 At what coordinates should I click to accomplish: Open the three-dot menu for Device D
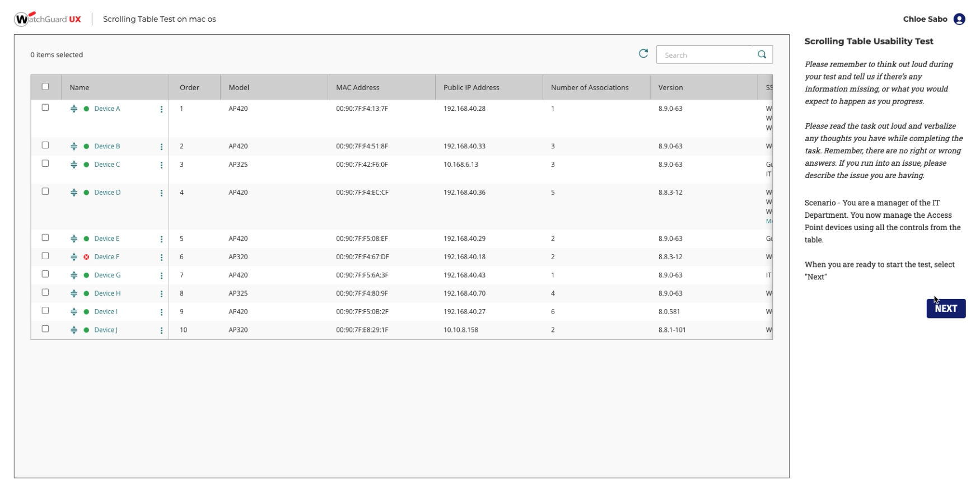[161, 193]
